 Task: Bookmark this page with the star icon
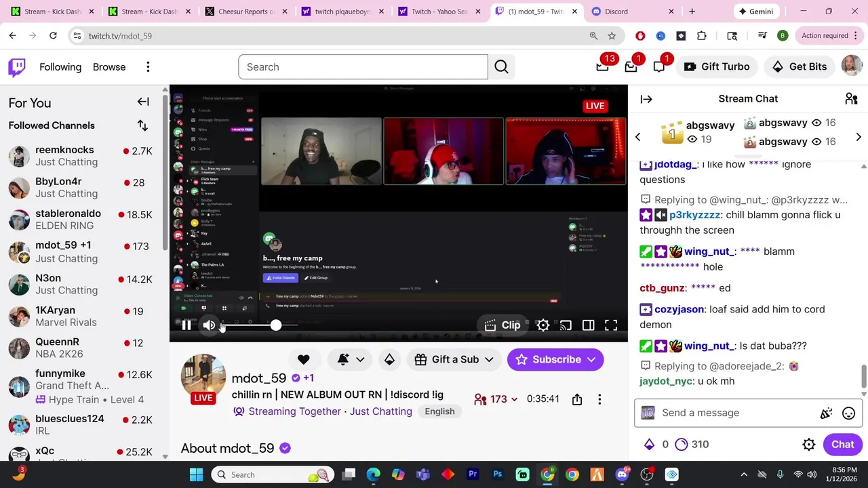coord(612,36)
